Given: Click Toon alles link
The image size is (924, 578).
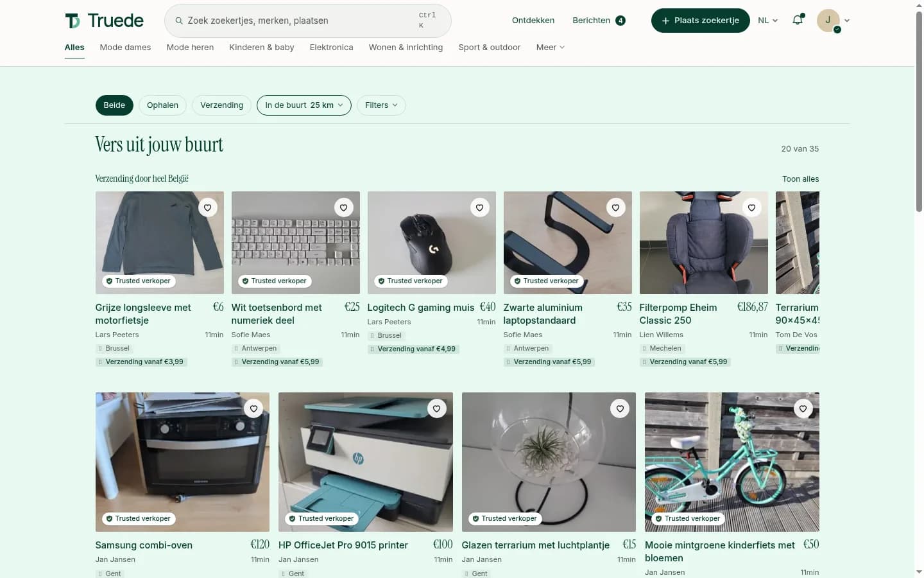Looking at the screenshot, I should 800,179.
